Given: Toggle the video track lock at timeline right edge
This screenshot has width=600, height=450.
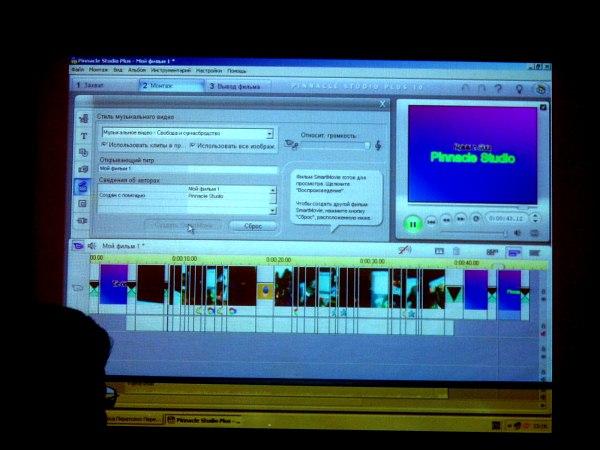Looking at the screenshot, I should coord(544,292).
